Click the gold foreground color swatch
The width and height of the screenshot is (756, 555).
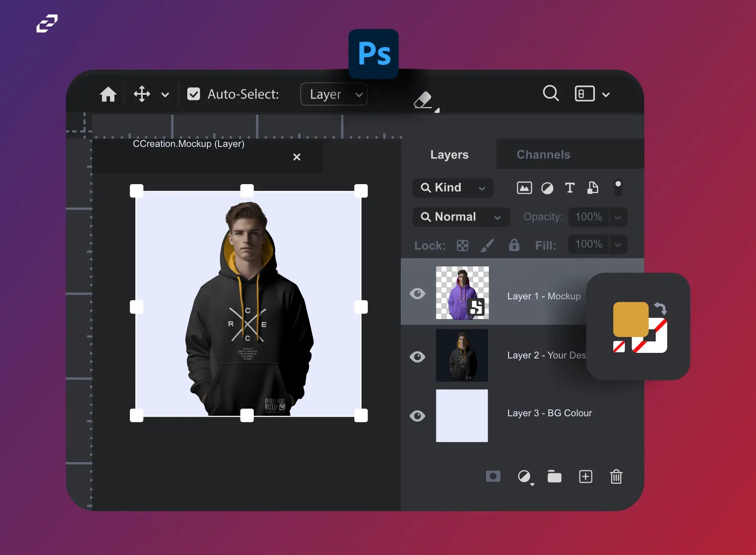(630, 319)
